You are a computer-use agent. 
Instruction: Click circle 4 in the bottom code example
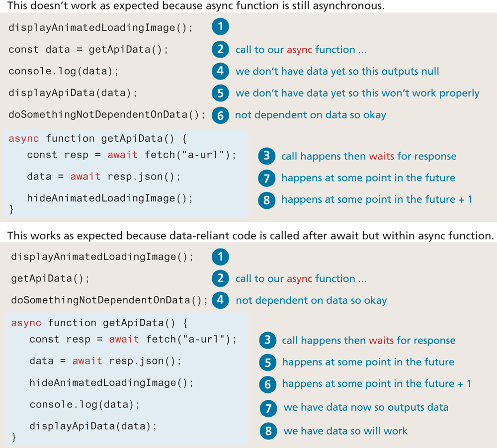pyautogui.click(x=220, y=300)
